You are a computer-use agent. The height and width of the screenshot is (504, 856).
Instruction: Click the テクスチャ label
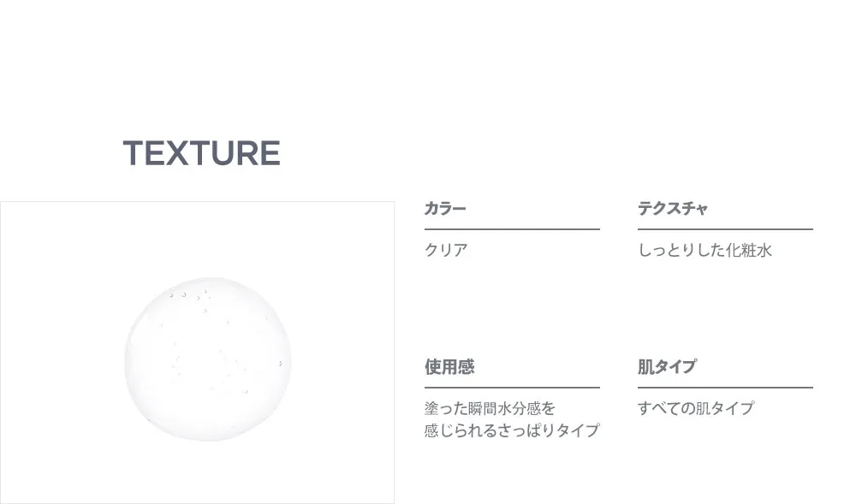click(x=673, y=209)
